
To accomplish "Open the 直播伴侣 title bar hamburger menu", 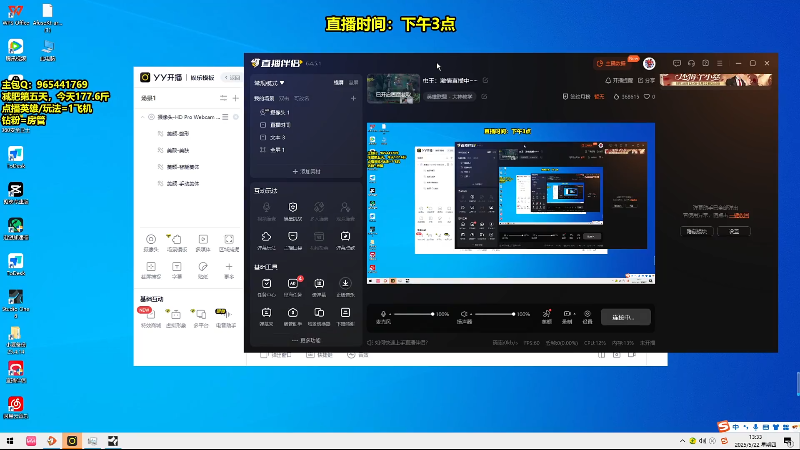I will (719, 63).
